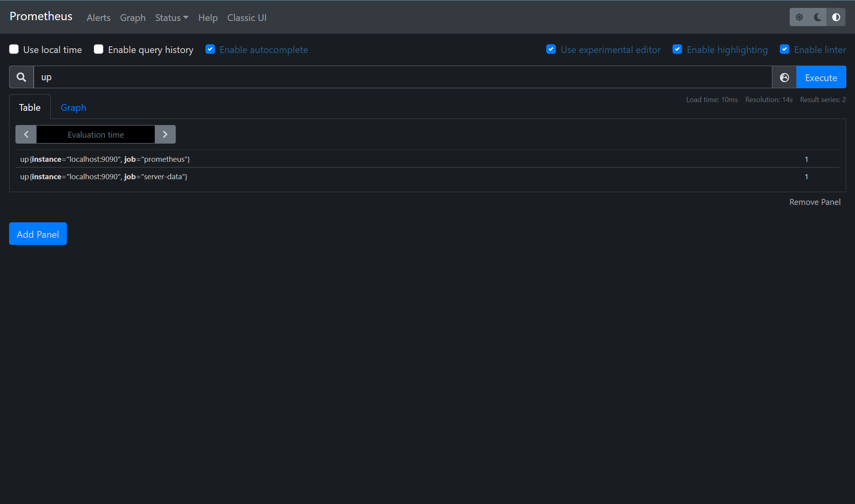
Task: Expand the Status dropdown menu
Action: (x=171, y=18)
